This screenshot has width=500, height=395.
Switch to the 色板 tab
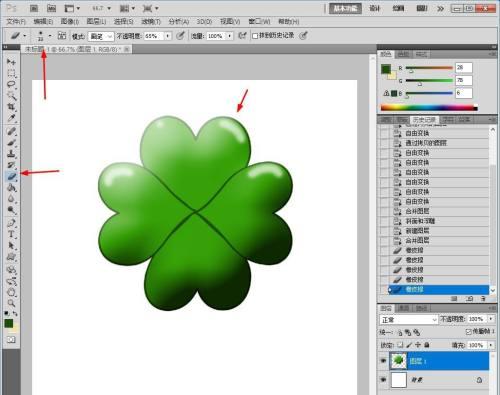(404, 54)
